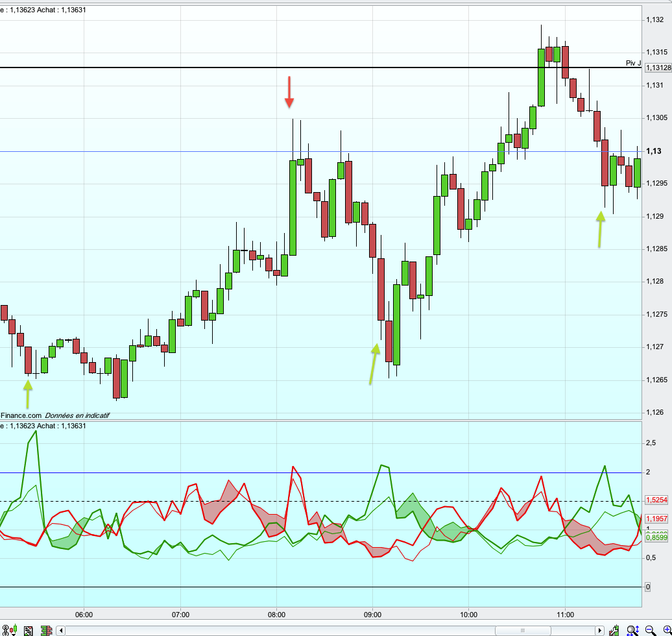Click the Finance.com source label
The image size is (672, 636).
[21, 415]
